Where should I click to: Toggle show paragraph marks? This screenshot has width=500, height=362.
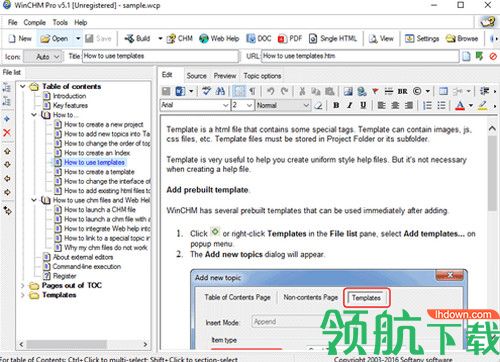(252, 91)
